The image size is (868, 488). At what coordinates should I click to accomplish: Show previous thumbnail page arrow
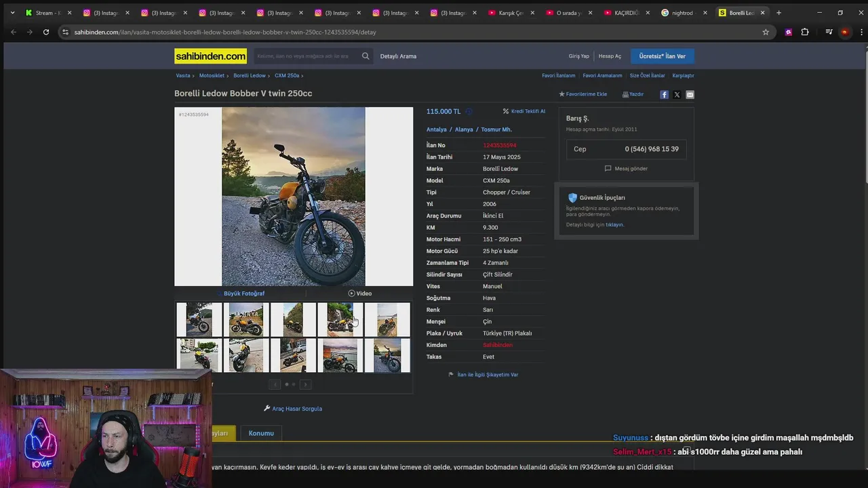[x=275, y=384]
